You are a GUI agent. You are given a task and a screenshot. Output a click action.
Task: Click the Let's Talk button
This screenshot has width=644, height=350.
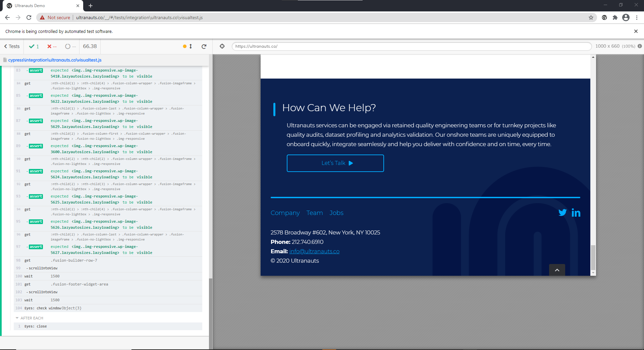point(335,163)
